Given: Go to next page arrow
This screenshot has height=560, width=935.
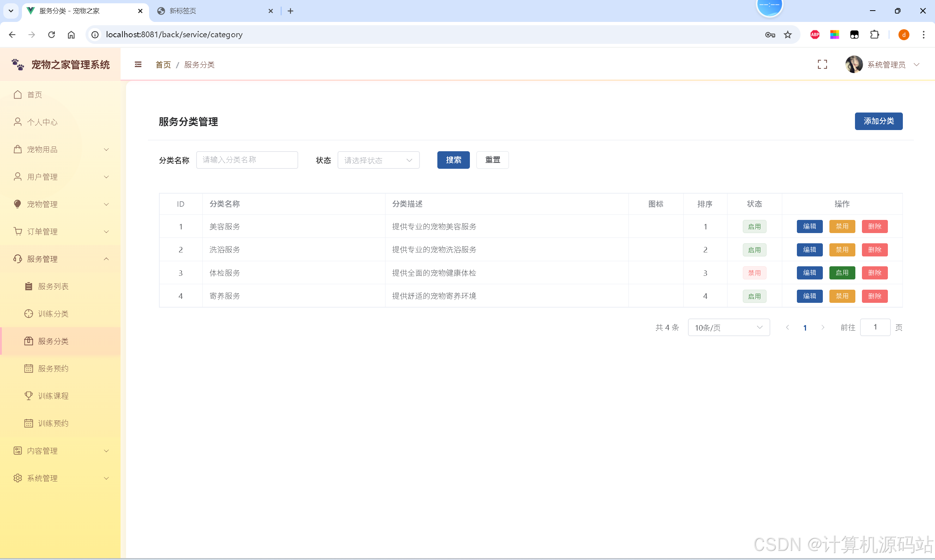Looking at the screenshot, I should tap(822, 328).
